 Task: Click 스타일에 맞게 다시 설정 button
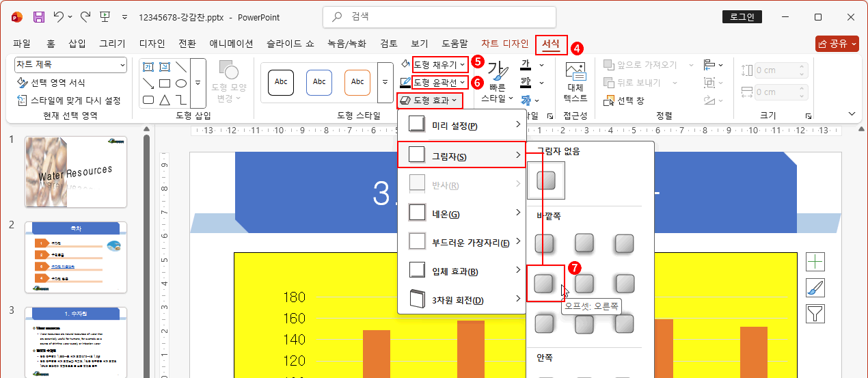click(68, 100)
